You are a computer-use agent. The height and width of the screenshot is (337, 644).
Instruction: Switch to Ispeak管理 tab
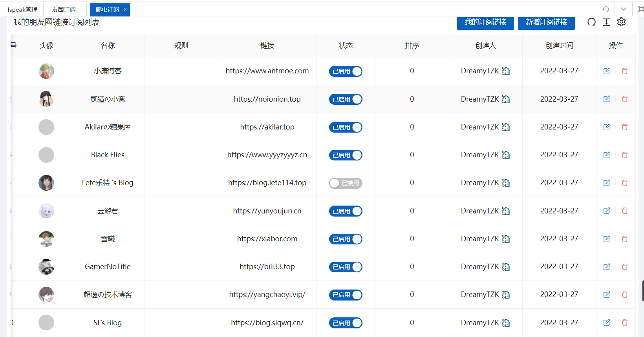22,9
